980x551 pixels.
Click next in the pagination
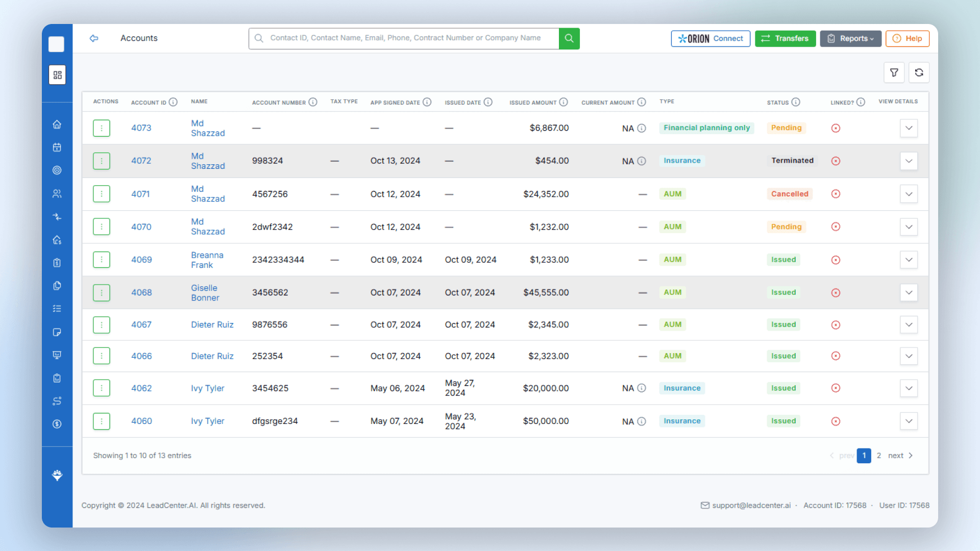tap(901, 456)
